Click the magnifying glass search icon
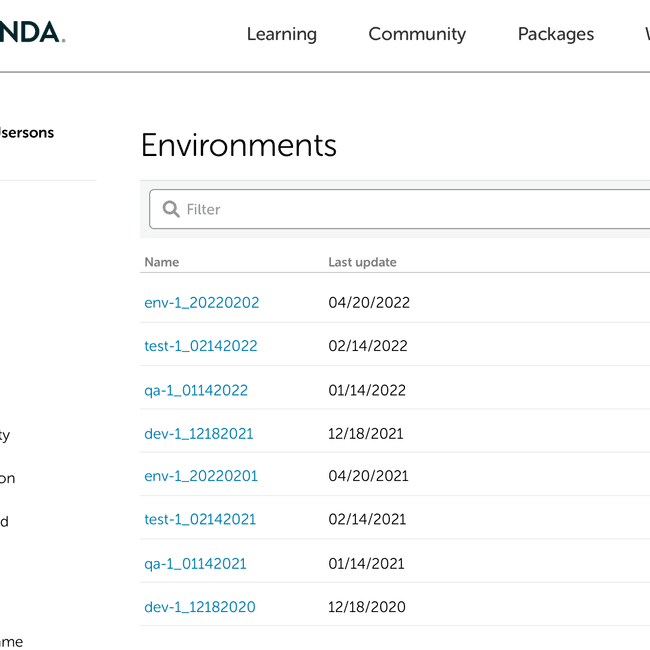650x650 pixels. pos(171,209)
